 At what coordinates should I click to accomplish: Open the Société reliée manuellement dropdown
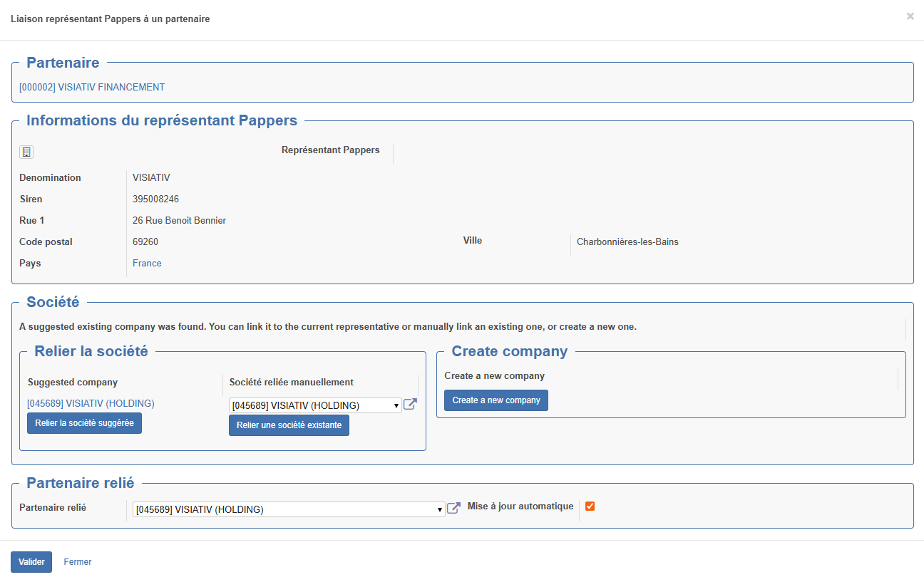[316, 405]
